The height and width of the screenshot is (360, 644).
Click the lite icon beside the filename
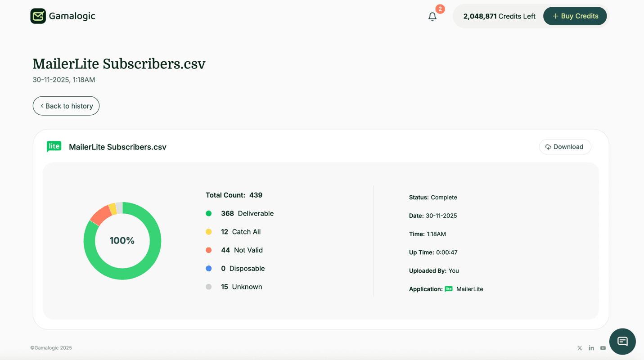click(54, 146)
